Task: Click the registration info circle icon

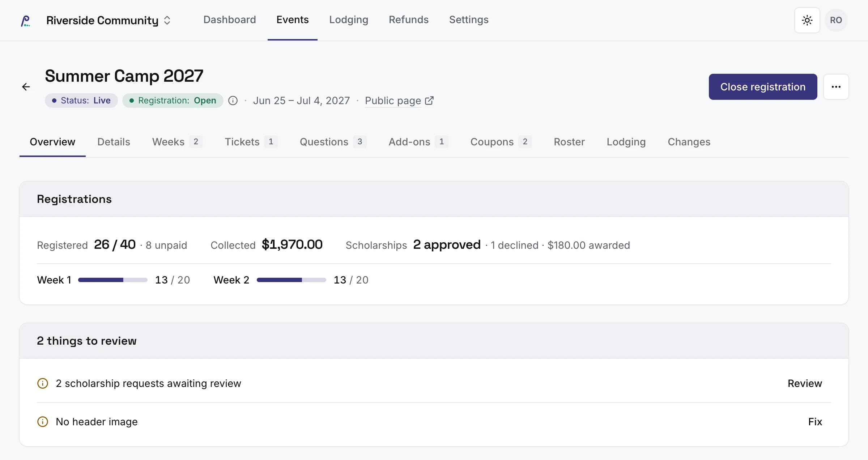Action: (233, 101)
